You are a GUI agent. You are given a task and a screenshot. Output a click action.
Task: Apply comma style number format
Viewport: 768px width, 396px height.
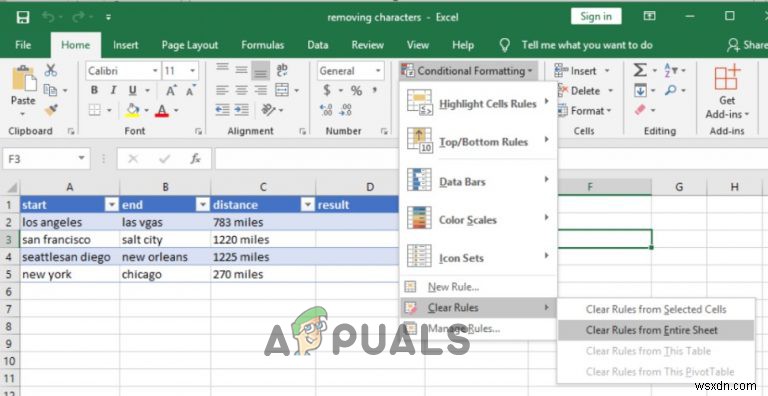375,90
